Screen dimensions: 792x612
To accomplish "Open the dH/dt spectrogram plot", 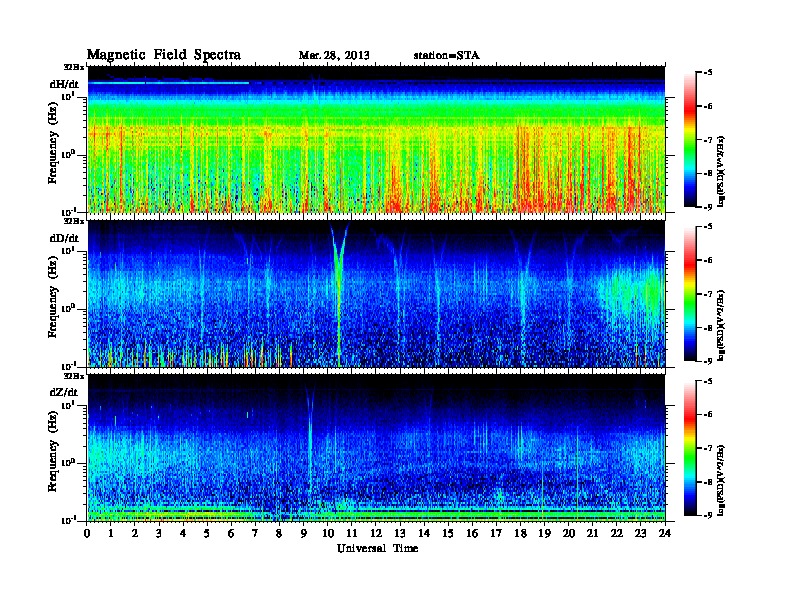I will click(376, 139).
